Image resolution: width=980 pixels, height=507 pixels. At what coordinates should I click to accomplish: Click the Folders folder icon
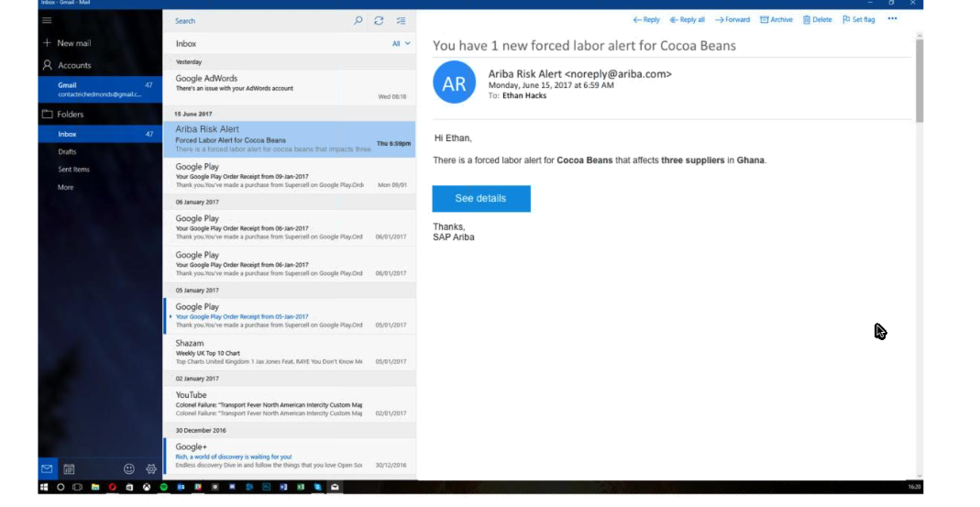click(47, 115)
